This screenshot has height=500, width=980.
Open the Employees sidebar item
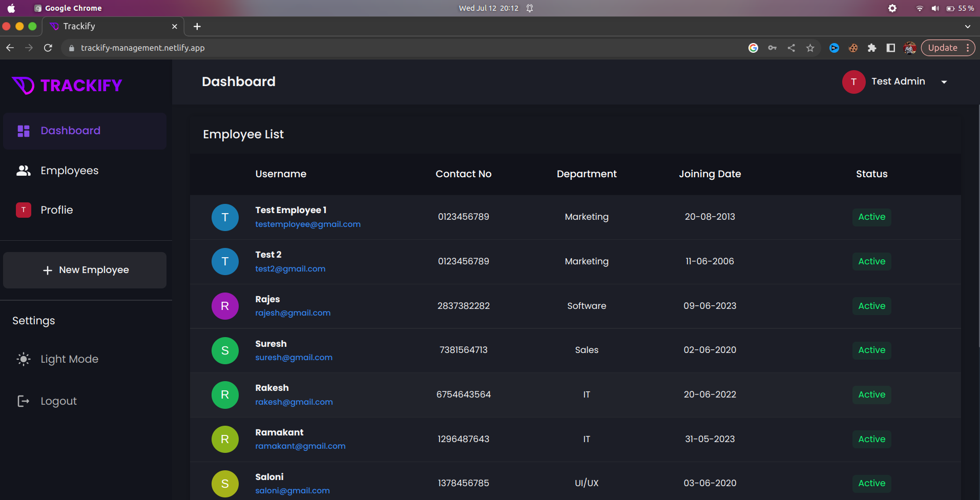coord(85,171)
